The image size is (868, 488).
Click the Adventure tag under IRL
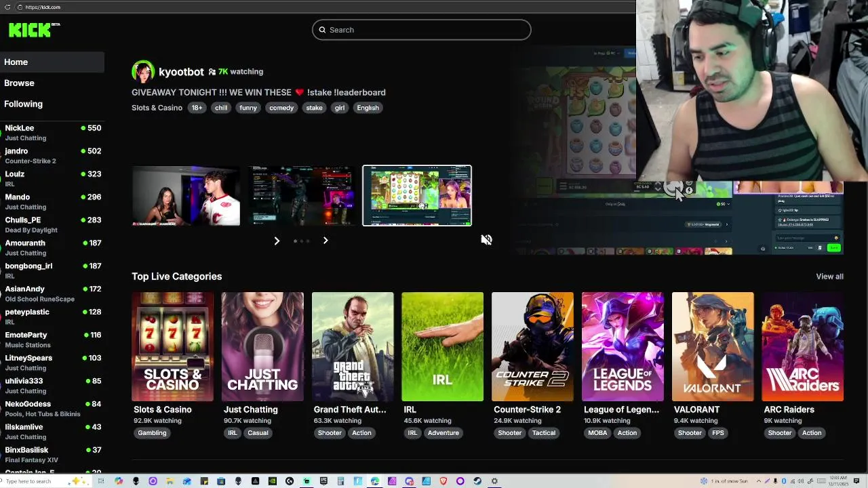(x=443, y=433)
